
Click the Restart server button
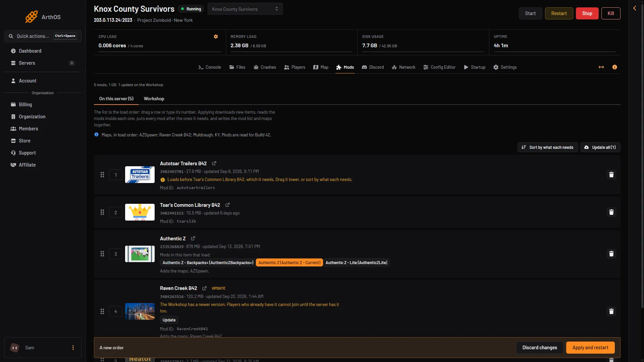(559, 13)
